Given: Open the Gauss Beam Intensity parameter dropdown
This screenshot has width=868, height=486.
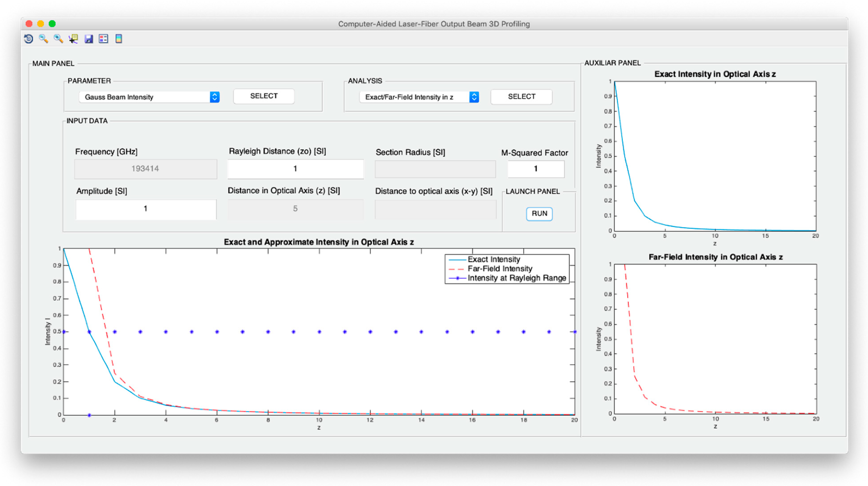Looking at the screenshot, I should point(145,97).
